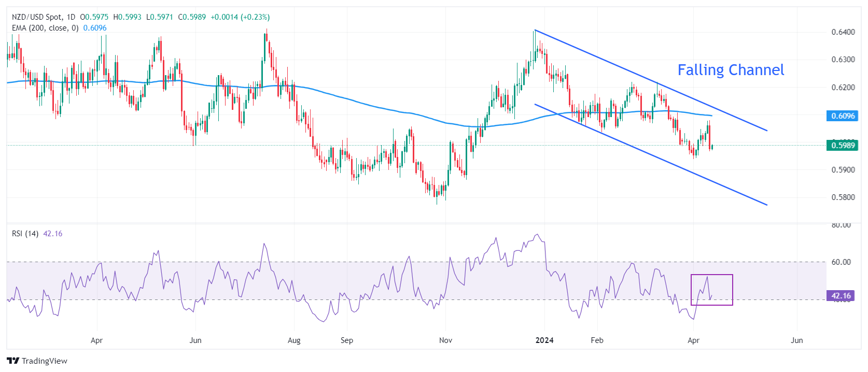The height and width of the screenshot is (372, 868).
Task: Select the RSI (14) indicator label
Action: coord(25,234)
